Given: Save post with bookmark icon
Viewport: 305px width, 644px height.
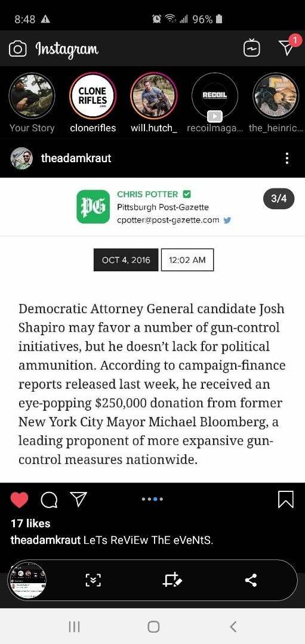Looking at the screenshot, I should 286,500.
